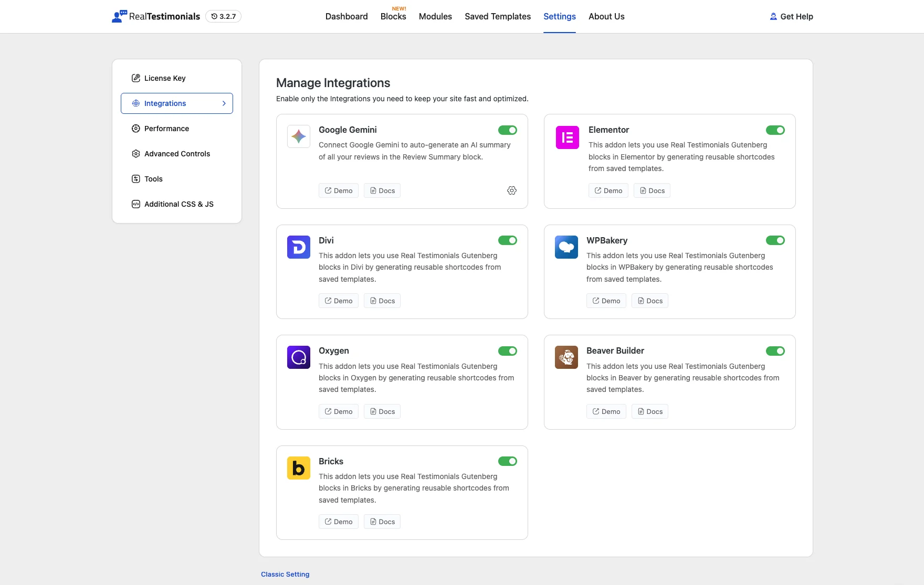Click the Divi logo icon
924x585 pixels.
click(299, 247)
